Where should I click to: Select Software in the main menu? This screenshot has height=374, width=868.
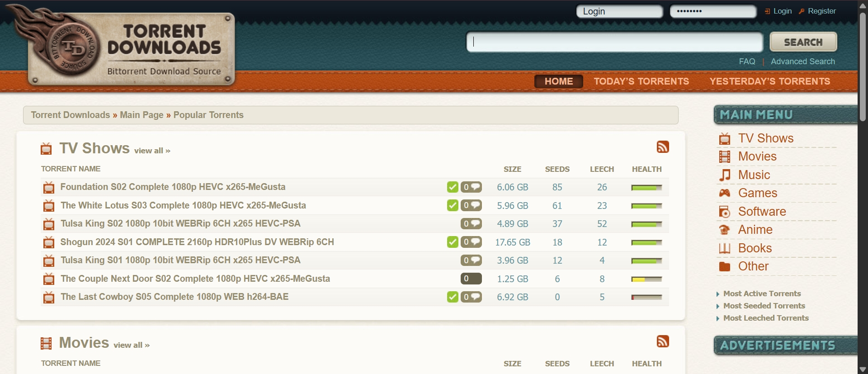[762, 212]
